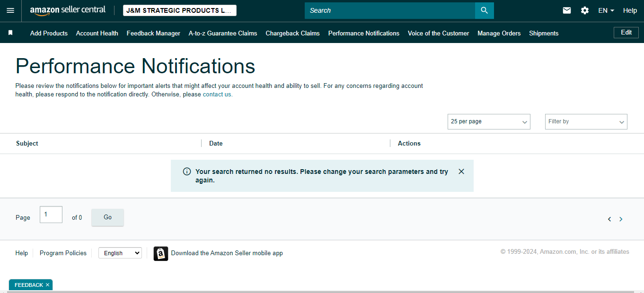Open A-to-z Guarantee Claims
This screenshot has height=293, width=644.
[223, 33]
